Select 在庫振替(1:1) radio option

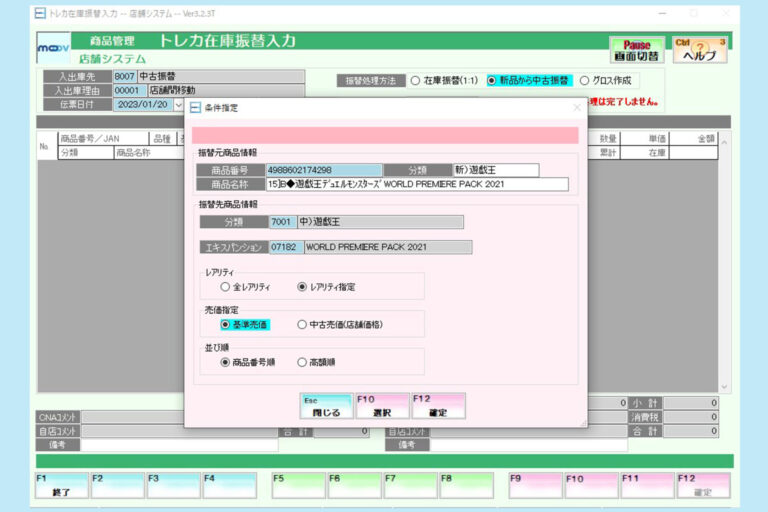[444, 80]
